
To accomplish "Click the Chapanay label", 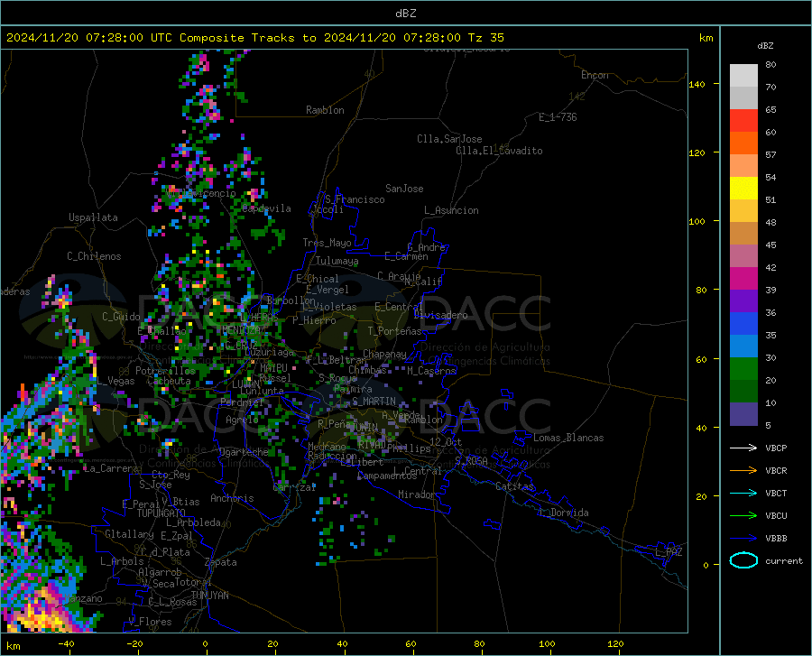I will pos(384,354).
